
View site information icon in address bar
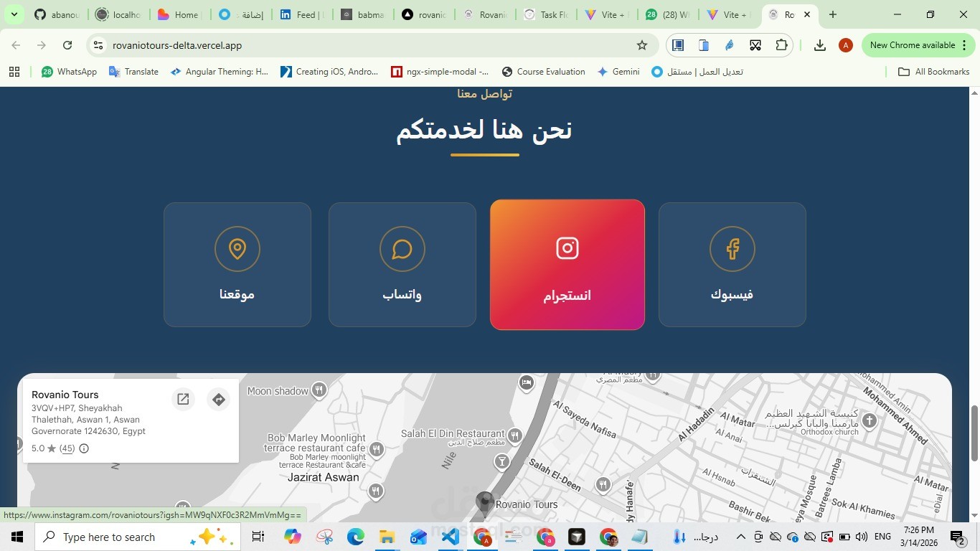point(98,45)
